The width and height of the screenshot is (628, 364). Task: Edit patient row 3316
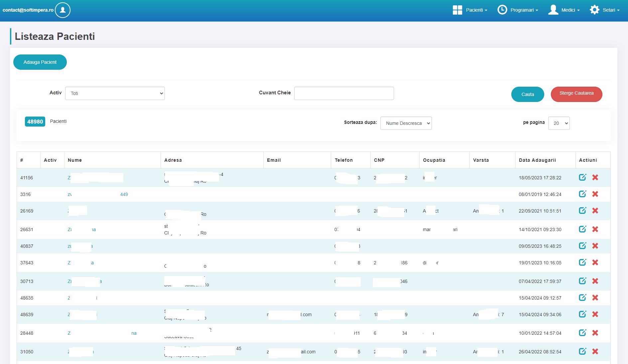[582, 194]
